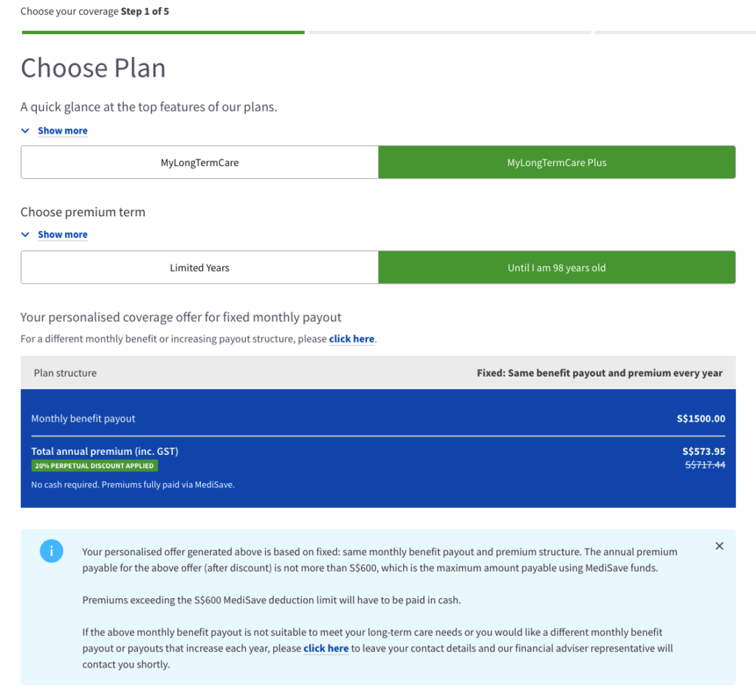This screenshot has height=700, width=756.
Task: Click the second grey progress bar segment
Action: pyautogui.click(x=450, y=32)
